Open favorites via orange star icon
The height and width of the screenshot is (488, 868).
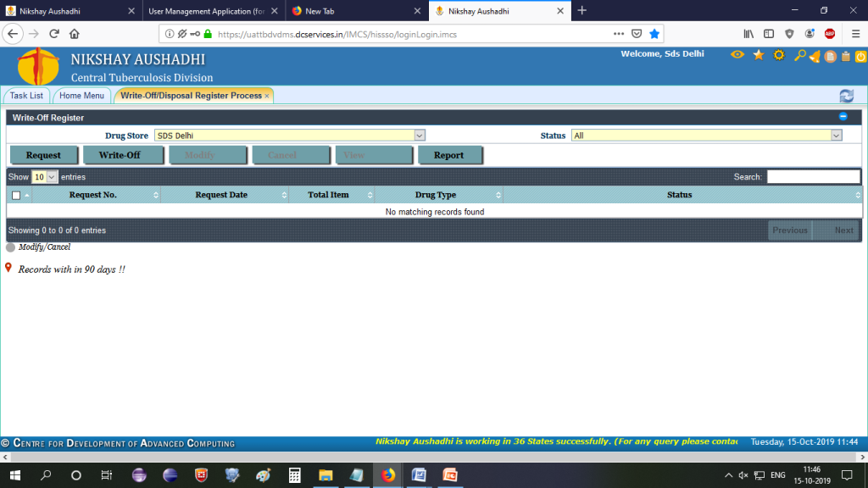(759, 55)
